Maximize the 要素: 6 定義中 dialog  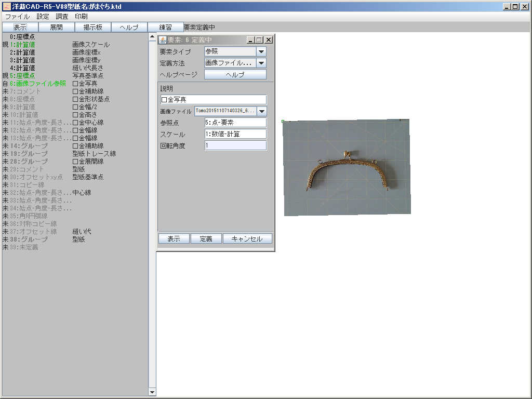pyautogui.click(x=259, y=40)
